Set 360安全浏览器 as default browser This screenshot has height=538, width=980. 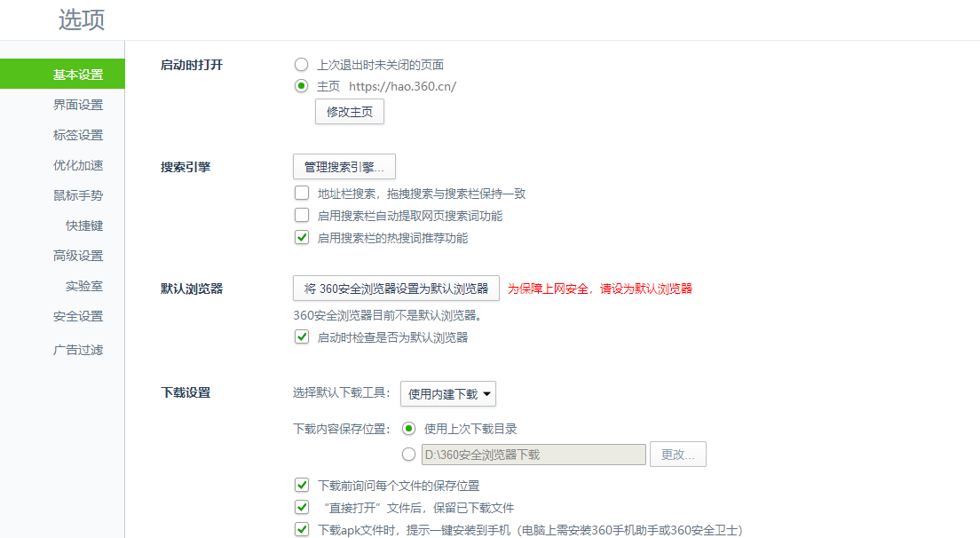click(397, 288)
